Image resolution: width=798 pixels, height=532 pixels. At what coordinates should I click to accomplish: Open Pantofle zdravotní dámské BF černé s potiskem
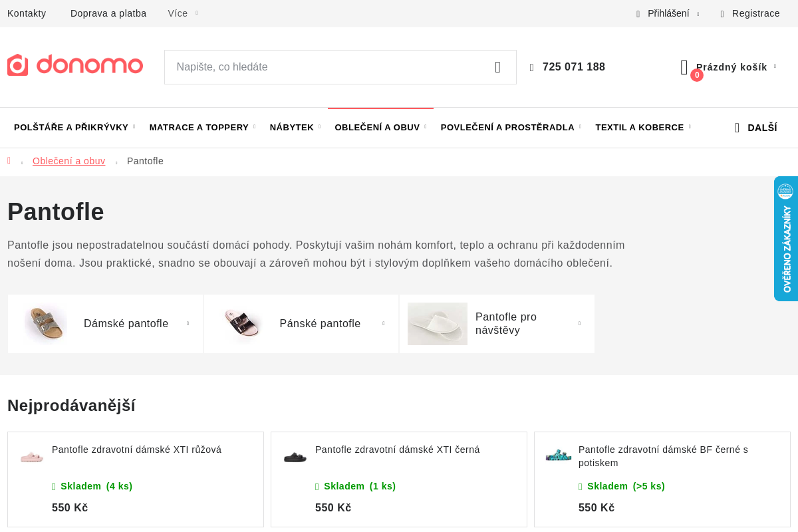pos(664,456)
